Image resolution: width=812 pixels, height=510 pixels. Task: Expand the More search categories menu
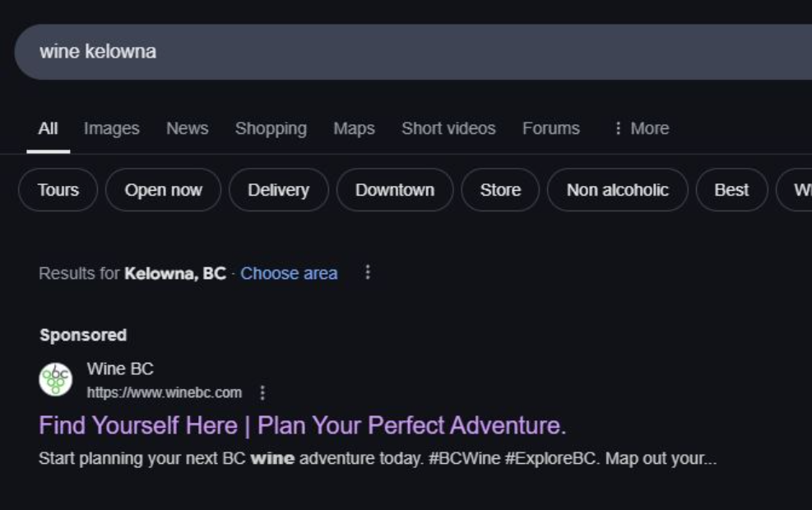[641, 128]
